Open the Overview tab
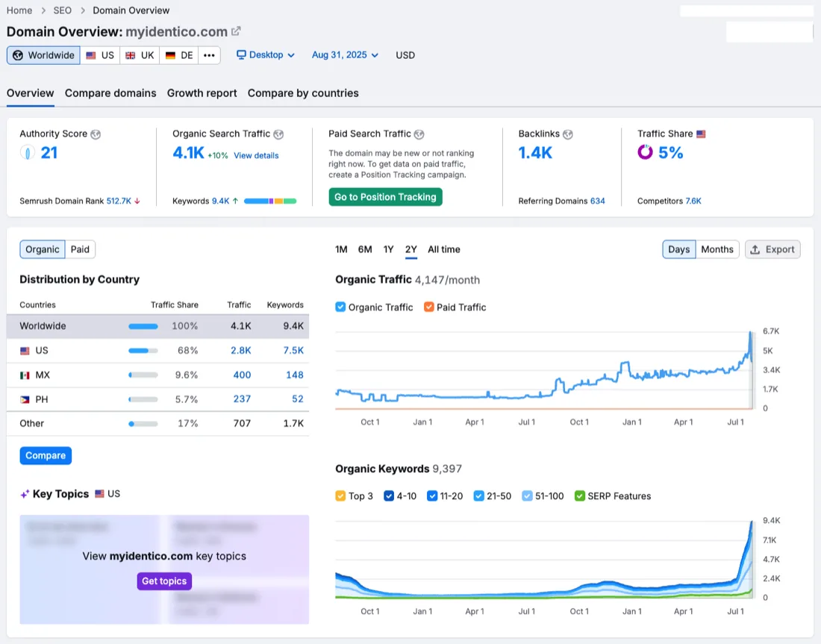This screenshot has width=821, height=644. pos(31,93)
